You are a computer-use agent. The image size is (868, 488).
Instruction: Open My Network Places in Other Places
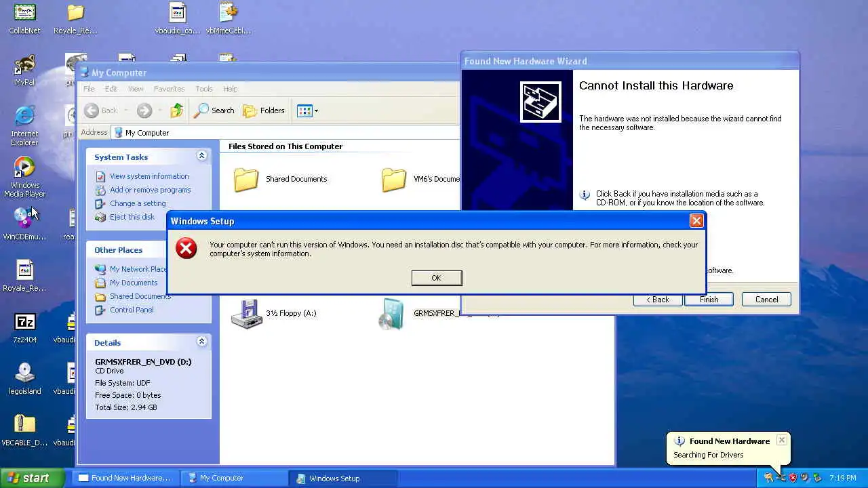coord(131,269)
